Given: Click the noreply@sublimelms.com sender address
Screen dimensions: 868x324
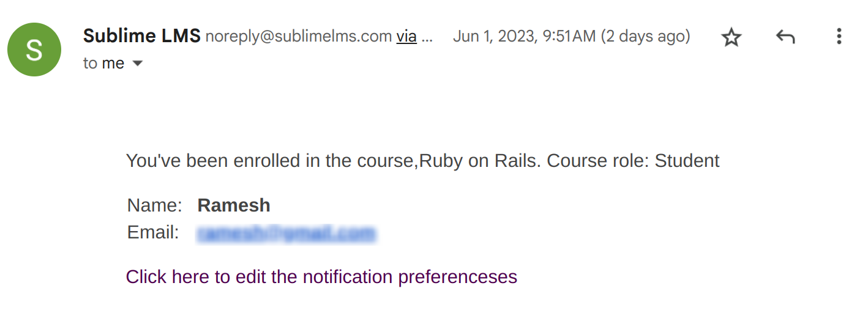Looking at the screenshot, I should (x=298, y=37).
